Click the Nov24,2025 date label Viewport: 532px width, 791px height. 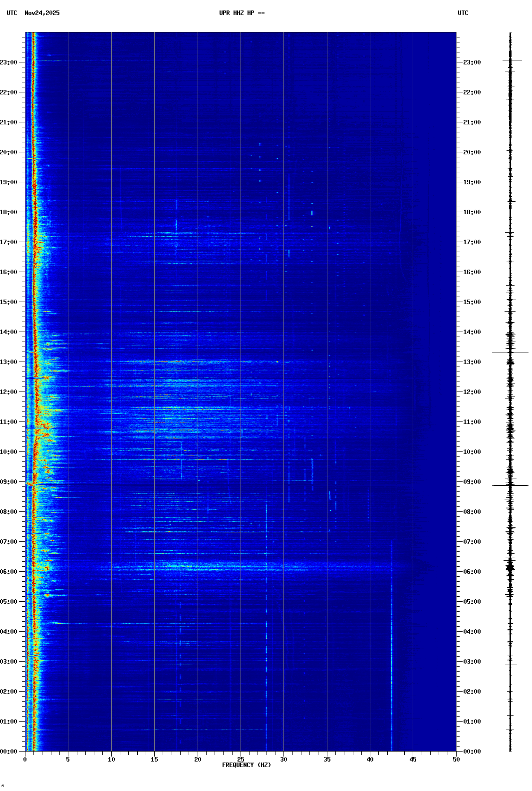(x=42, y=13)
